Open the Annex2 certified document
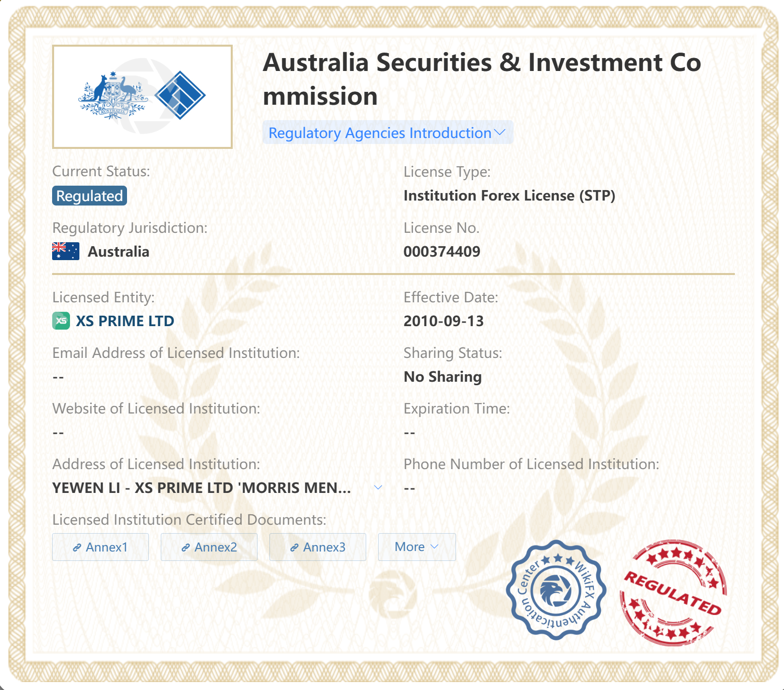 point(209,547)
